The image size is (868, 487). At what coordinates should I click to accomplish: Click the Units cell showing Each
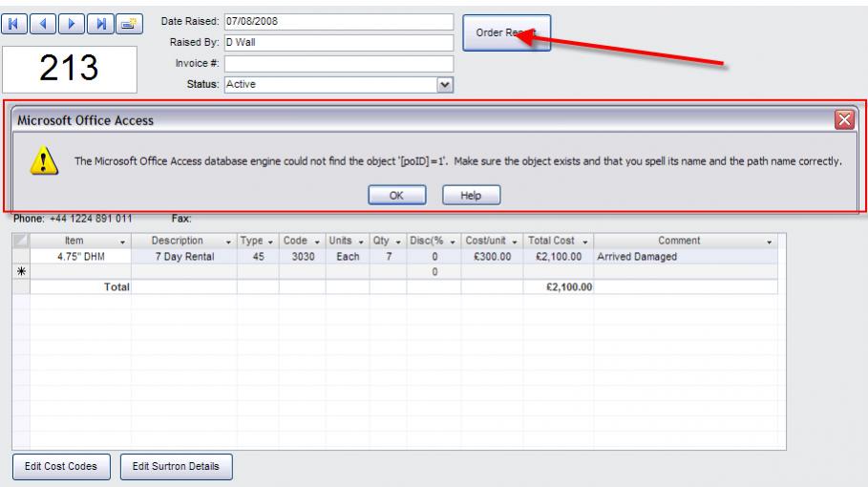(x=348, y=256)
